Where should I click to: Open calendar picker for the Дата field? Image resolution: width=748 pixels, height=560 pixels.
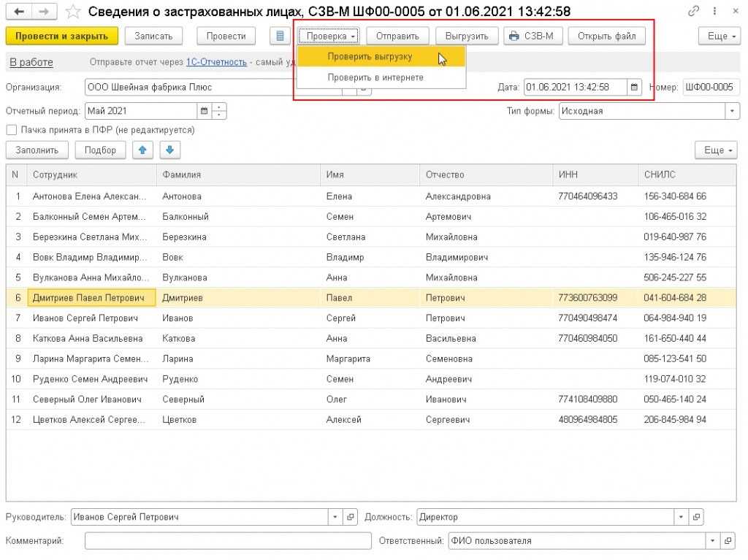tap(635, 87)
